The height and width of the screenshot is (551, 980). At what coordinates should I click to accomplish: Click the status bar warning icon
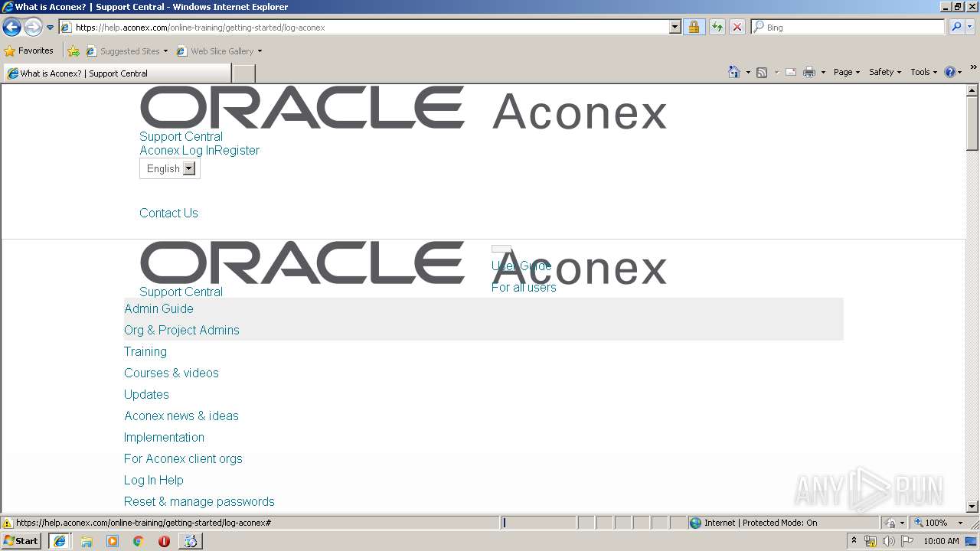[8, 523]
